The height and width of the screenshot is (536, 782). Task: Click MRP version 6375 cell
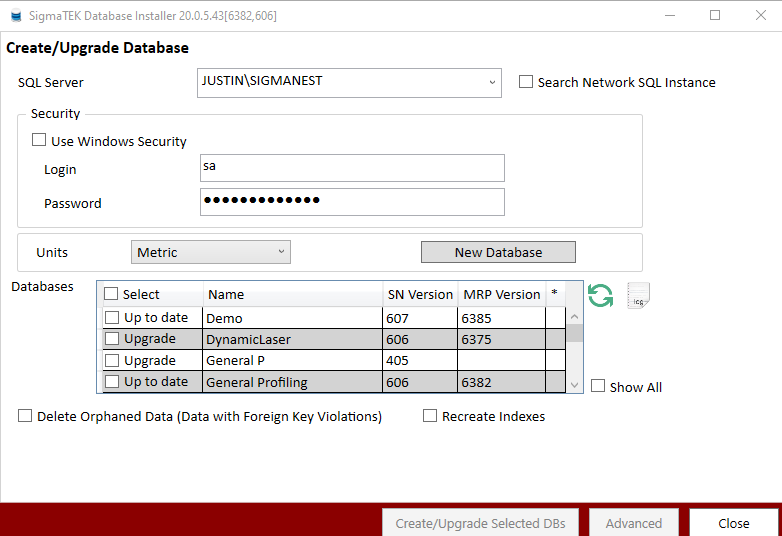point(501,339)
